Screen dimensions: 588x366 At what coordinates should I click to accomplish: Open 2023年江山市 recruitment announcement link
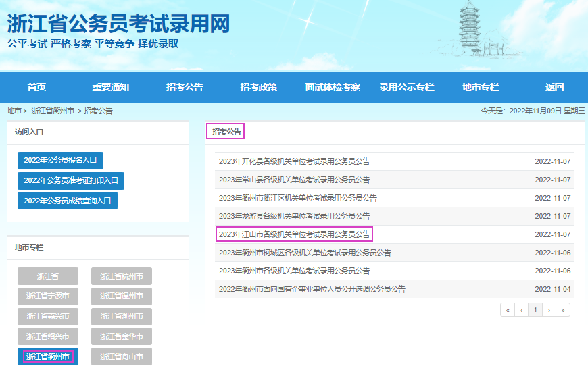[x=294, y=234]
